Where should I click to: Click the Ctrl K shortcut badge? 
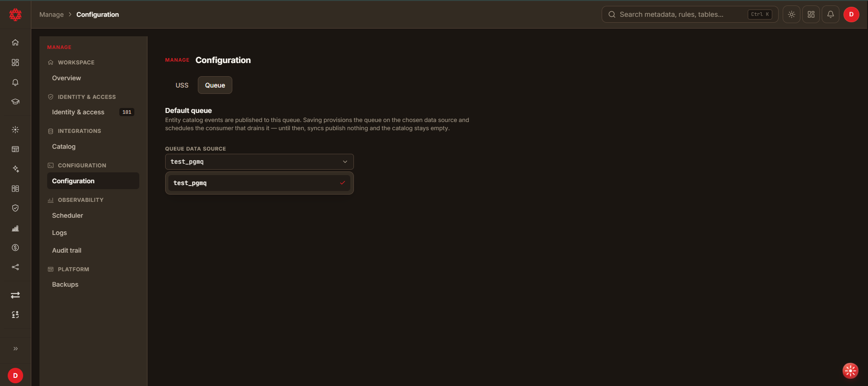760,15
